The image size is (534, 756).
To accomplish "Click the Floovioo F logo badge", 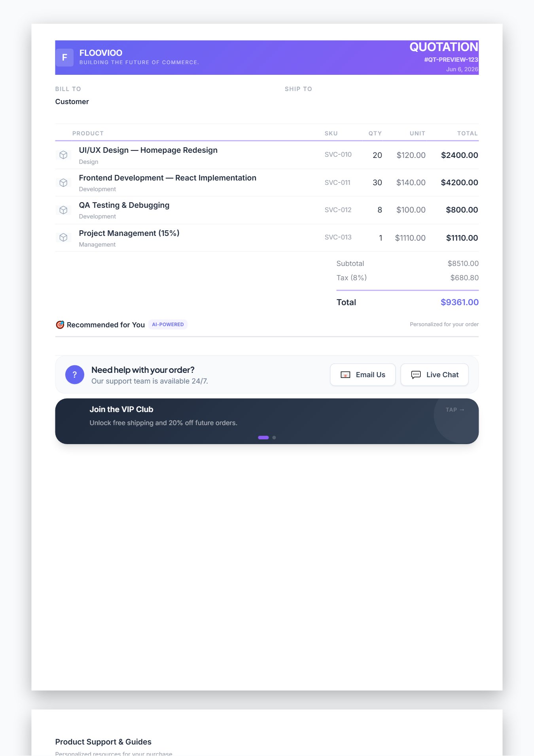I will [x=64, y=57].
